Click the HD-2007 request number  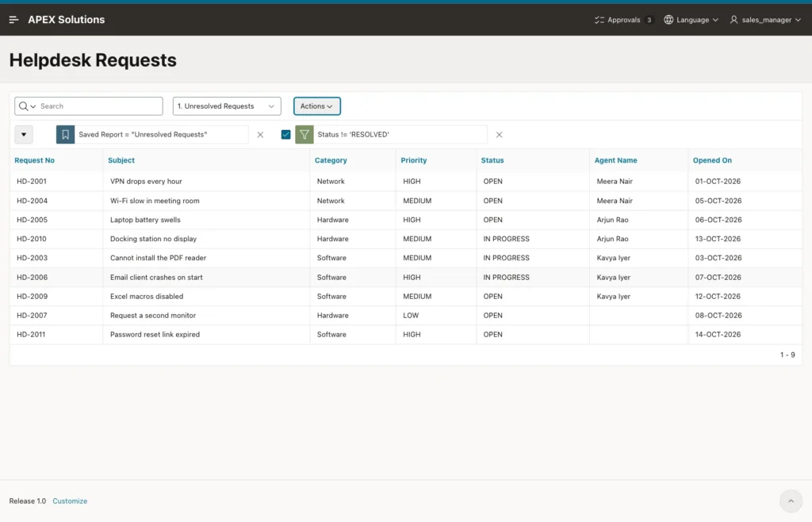[x=32, y=316]
